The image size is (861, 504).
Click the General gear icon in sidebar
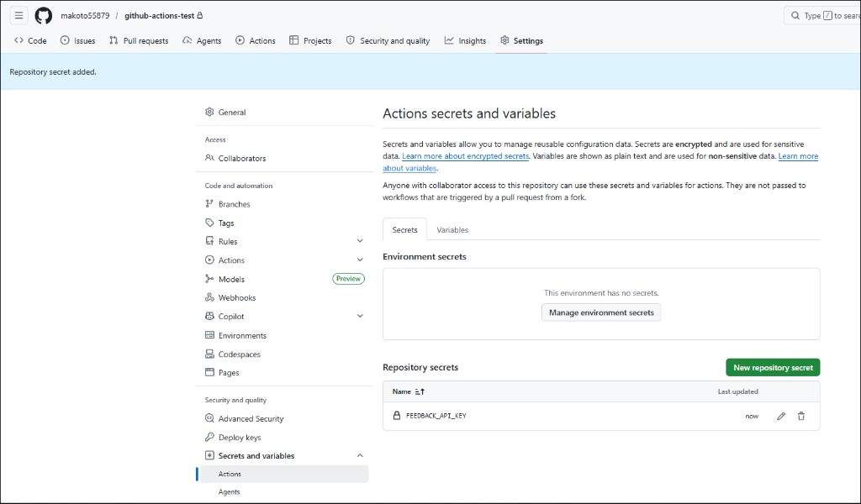coord(209,112)
